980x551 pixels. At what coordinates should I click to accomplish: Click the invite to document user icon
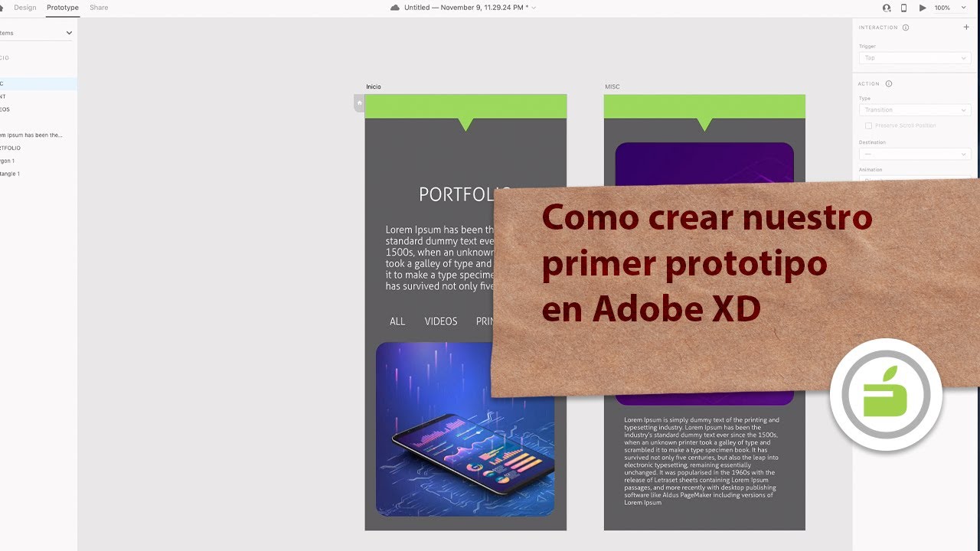pos(887,8)
